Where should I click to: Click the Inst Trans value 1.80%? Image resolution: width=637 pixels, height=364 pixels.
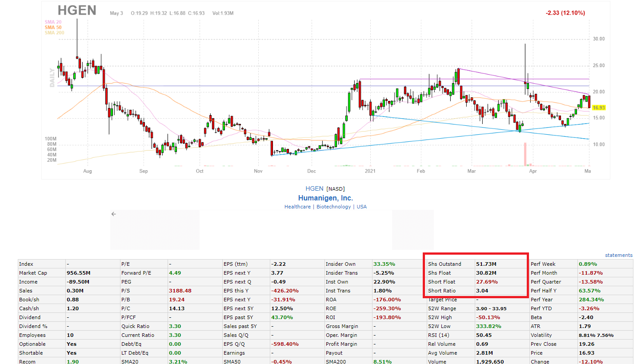(382, 291)
